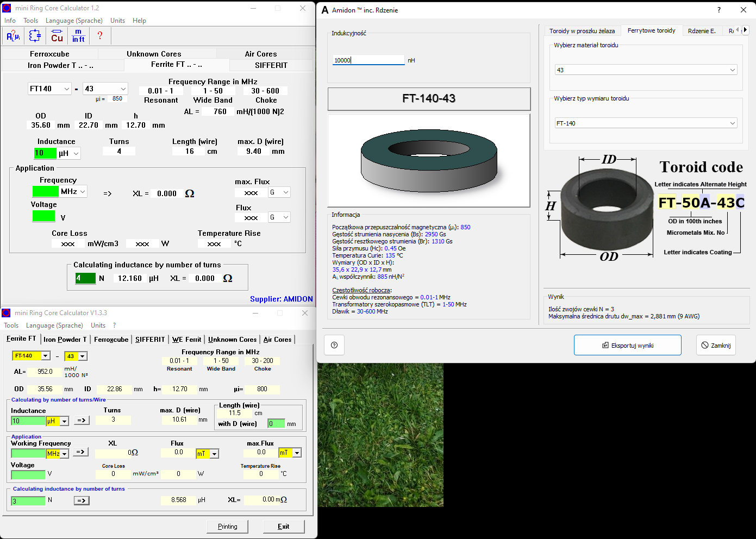
Task: Open the LC resonant circuit calculator icon
Action: 35,36
